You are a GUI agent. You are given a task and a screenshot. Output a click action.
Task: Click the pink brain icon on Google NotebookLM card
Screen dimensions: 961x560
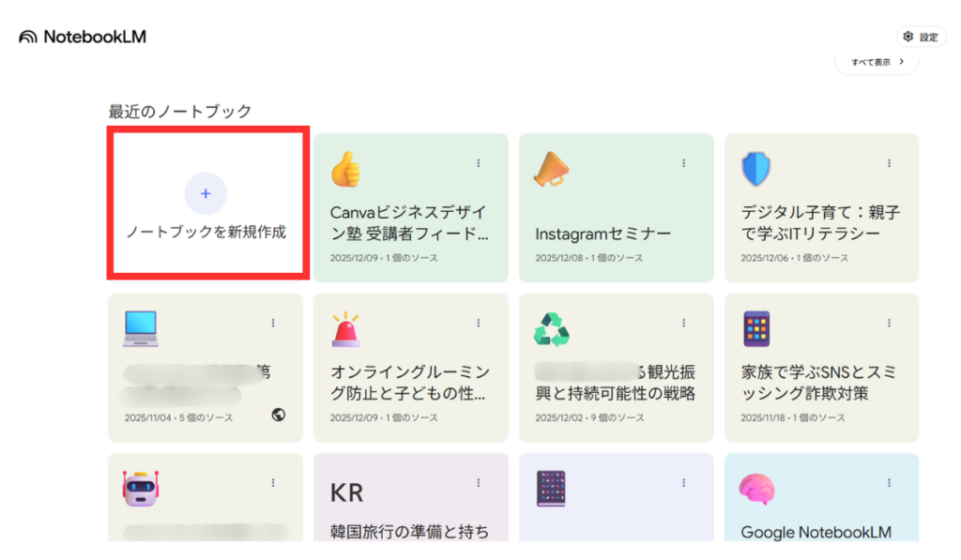[755, 489]
